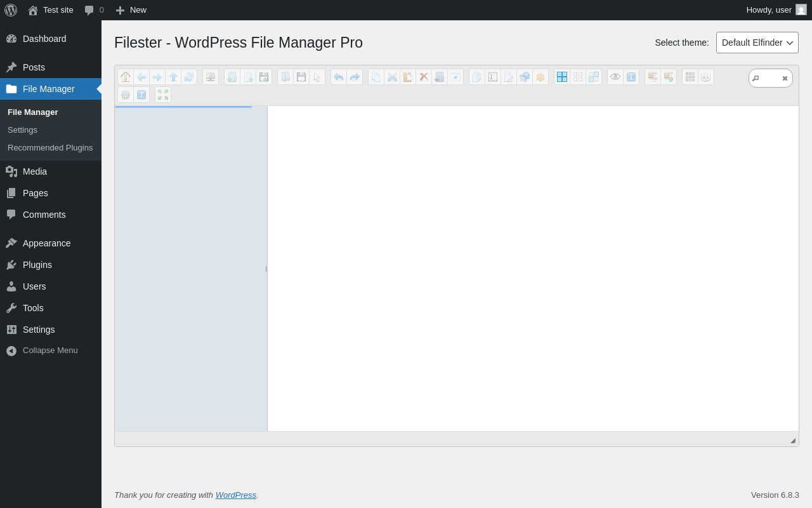Open the main WordPress Settings menu
This screenshot has height=508, width=812.
click(51, 330)
